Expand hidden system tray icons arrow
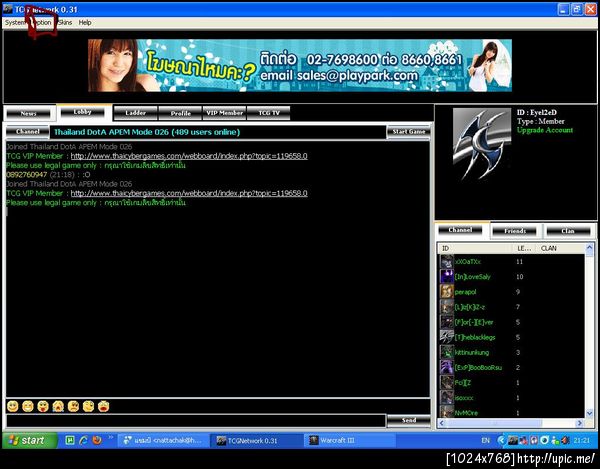The height and width of the screenshot is (469, 600). tap(501, 440)
